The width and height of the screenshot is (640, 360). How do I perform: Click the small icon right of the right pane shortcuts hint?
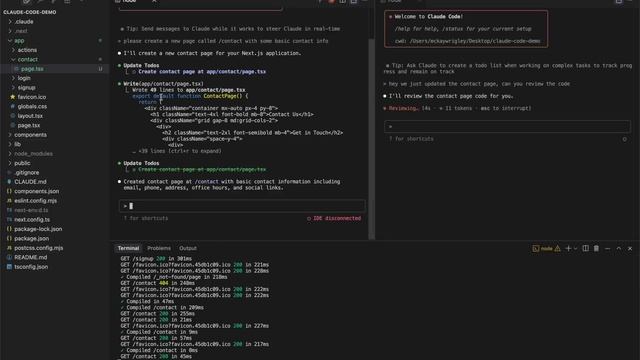coord(624,139)
